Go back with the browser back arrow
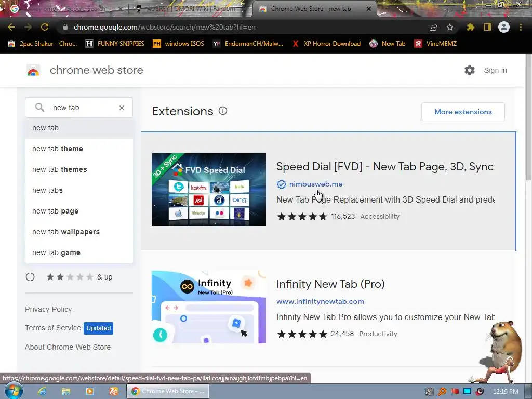532x399 pixels. tap(11, 27)
